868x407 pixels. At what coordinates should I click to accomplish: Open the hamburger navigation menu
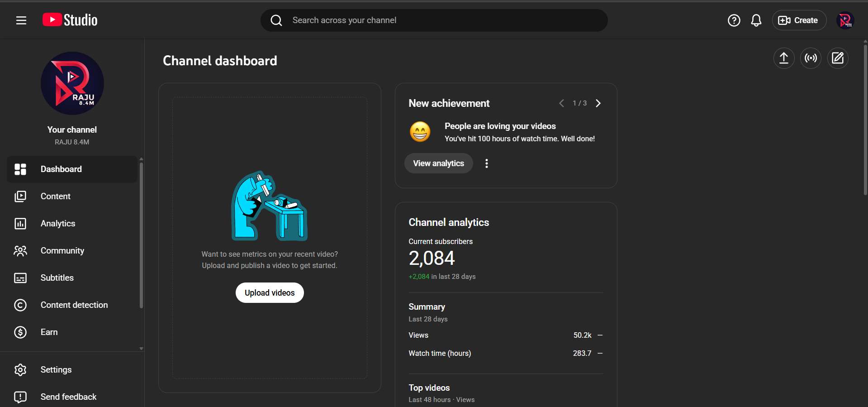click(21, 20)
